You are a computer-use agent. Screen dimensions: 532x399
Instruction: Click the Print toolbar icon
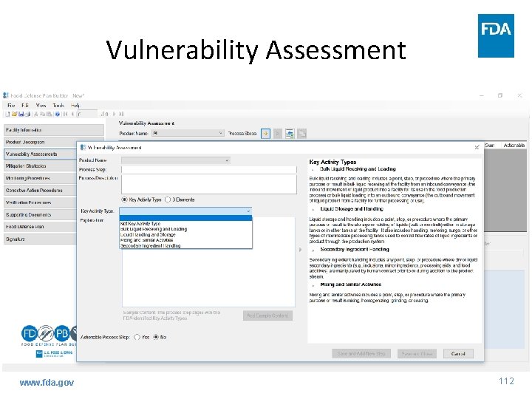point(27,115)
